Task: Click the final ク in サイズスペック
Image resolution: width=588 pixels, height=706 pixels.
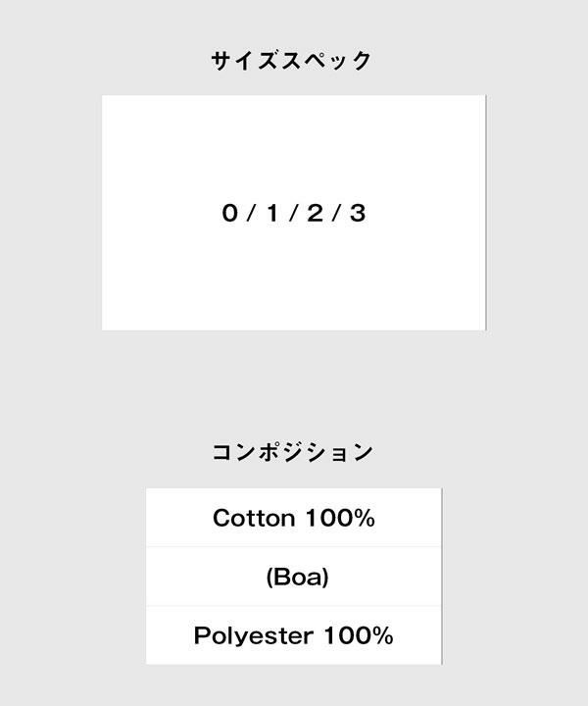Action: tap(363, 61)
